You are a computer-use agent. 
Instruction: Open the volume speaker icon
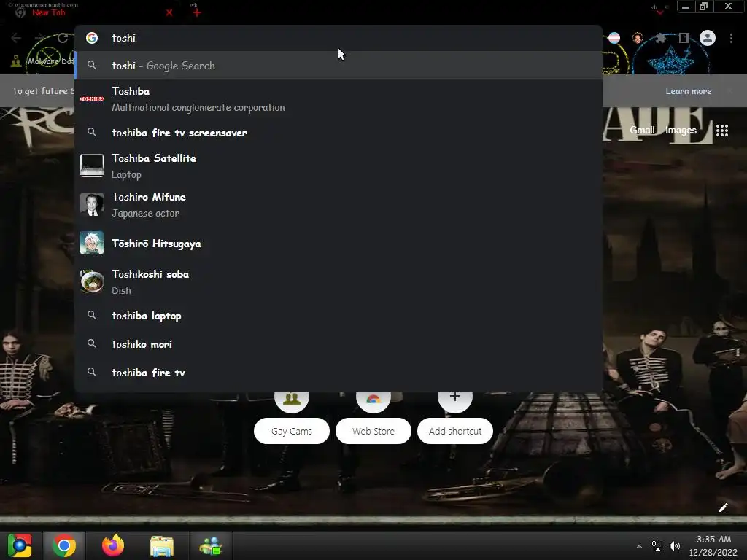click(x=675, y=546)
